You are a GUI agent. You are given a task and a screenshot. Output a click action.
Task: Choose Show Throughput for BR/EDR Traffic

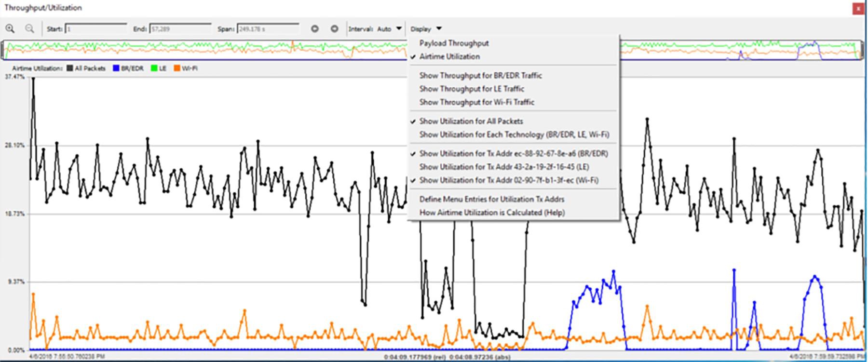(x=513, y=75)
